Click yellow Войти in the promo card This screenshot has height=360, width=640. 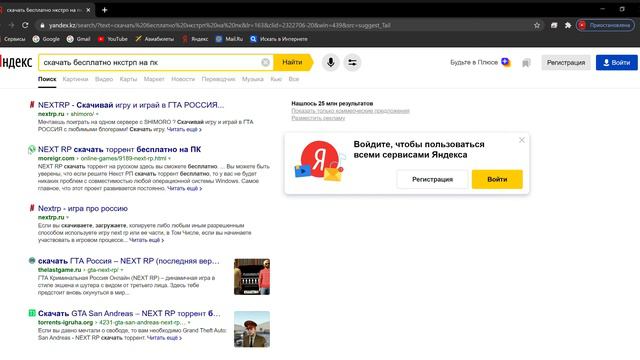coord(497,179)
